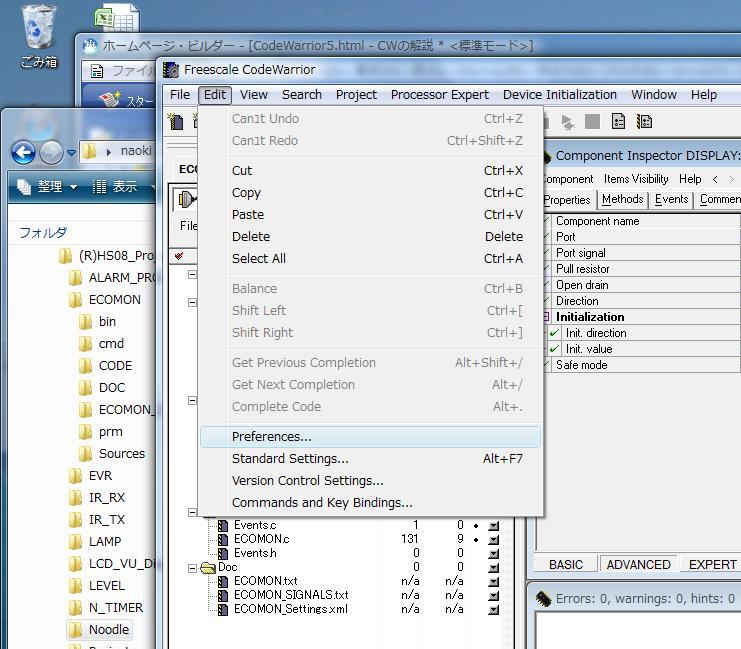Click the red checkmark column header

(x=179, y=256)
